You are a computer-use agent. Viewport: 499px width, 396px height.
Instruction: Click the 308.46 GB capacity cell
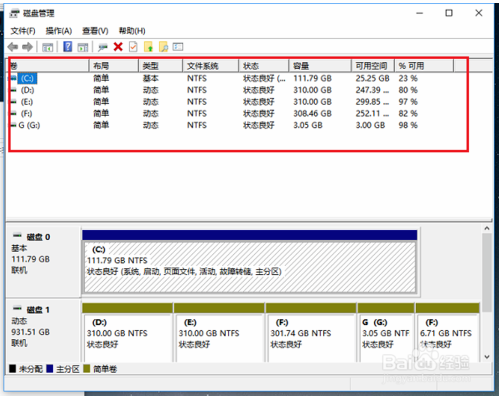(312, 114)
